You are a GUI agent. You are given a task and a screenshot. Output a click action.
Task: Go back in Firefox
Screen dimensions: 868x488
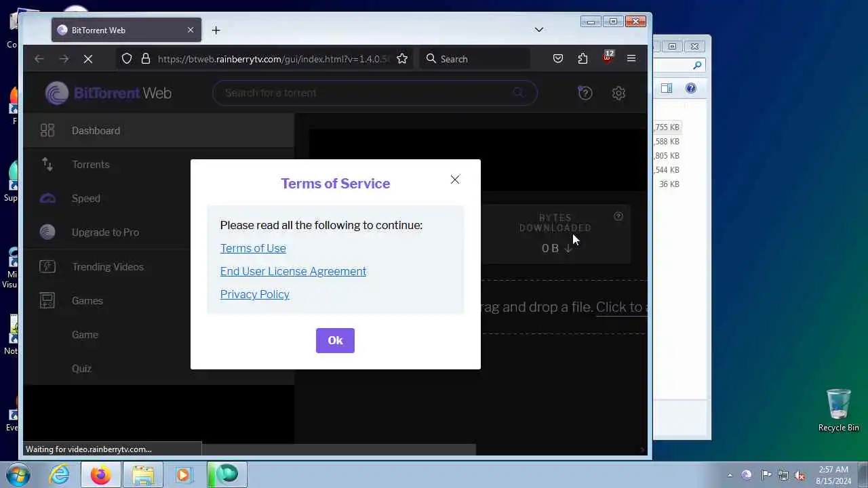coord(39,59)
